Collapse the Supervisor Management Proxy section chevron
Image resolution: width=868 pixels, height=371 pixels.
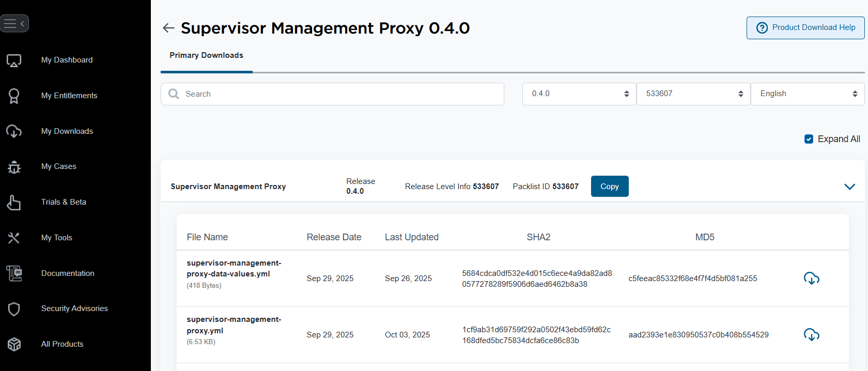pos(849,187)
